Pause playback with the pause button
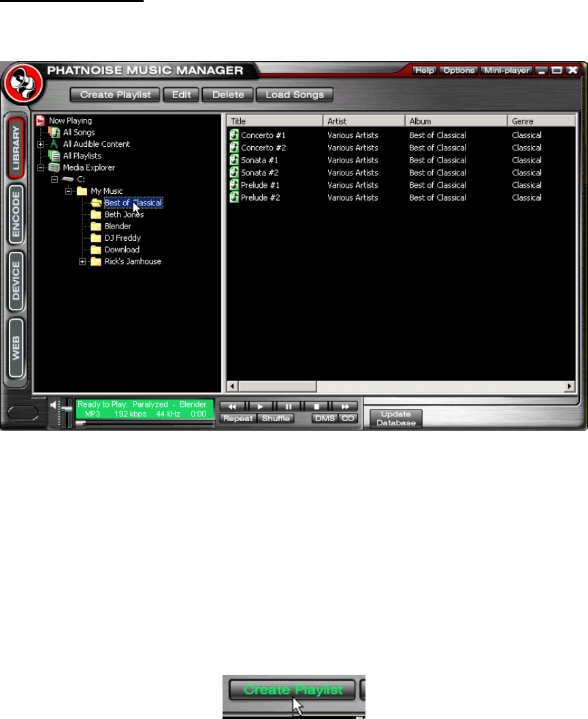588x719 pixels. coord(288,407)
